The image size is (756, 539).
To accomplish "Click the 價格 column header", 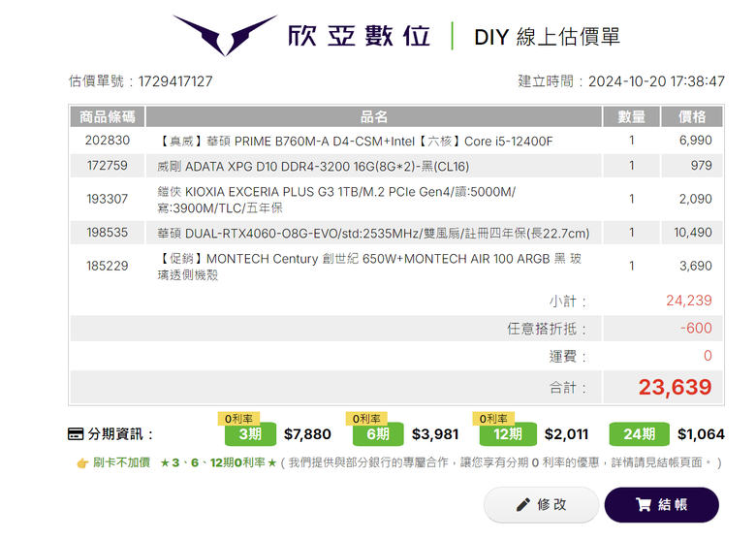I will pos(692,116).
